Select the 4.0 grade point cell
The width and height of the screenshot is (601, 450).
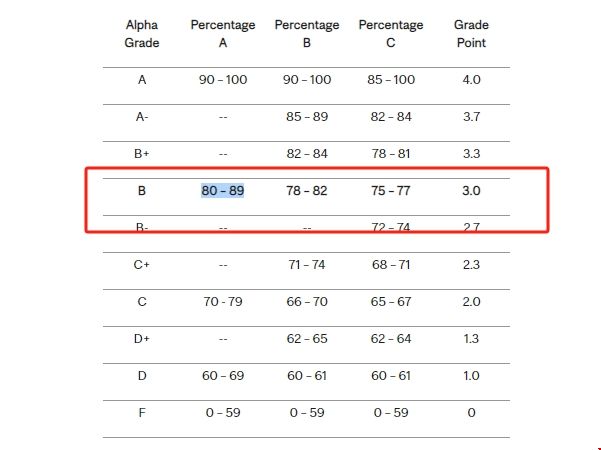click(471, 80)
